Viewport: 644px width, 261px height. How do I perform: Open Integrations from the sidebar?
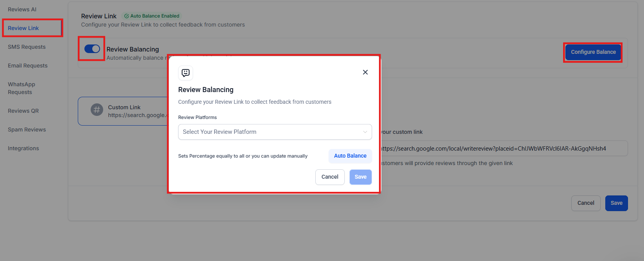click(23, 148)
